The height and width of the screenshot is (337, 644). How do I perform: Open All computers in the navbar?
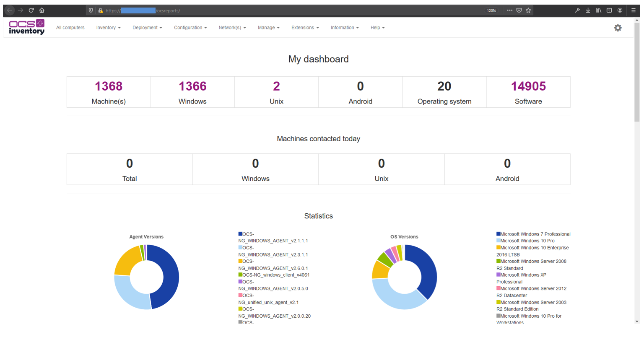[70, 28]
